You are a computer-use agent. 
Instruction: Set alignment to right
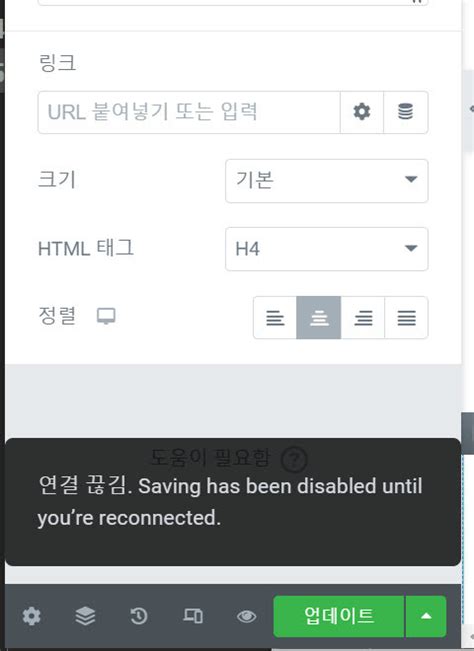click(363, 318)
